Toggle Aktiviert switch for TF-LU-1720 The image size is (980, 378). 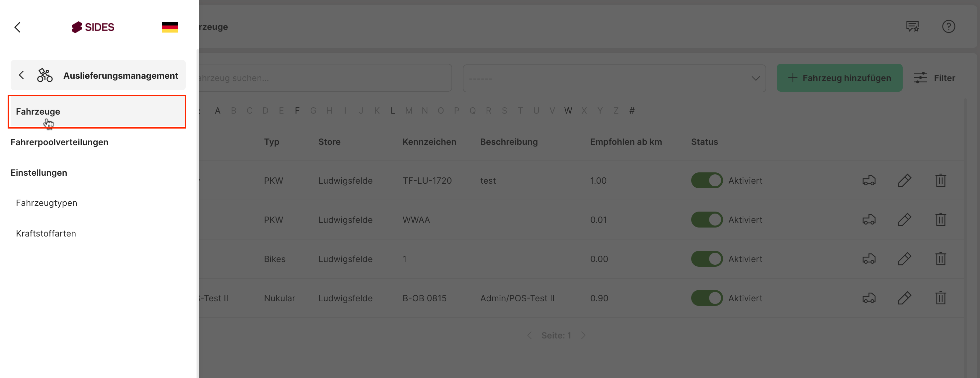[706, 180]
